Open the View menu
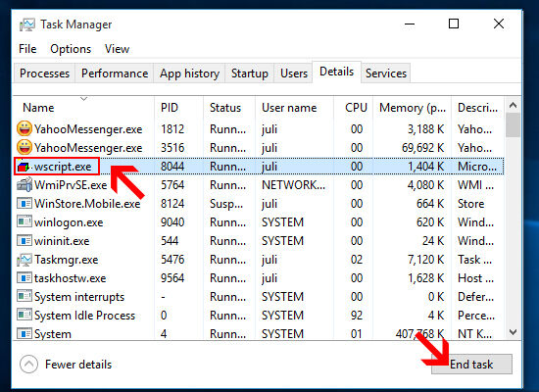Screen dimensions: 539x392 (x=118, y=49)
